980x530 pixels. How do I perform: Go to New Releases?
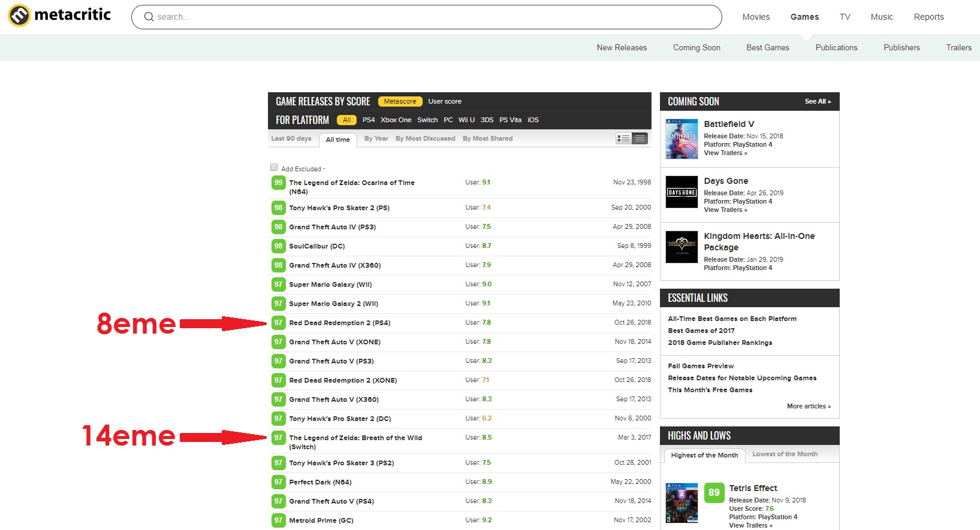click(622, 48)
